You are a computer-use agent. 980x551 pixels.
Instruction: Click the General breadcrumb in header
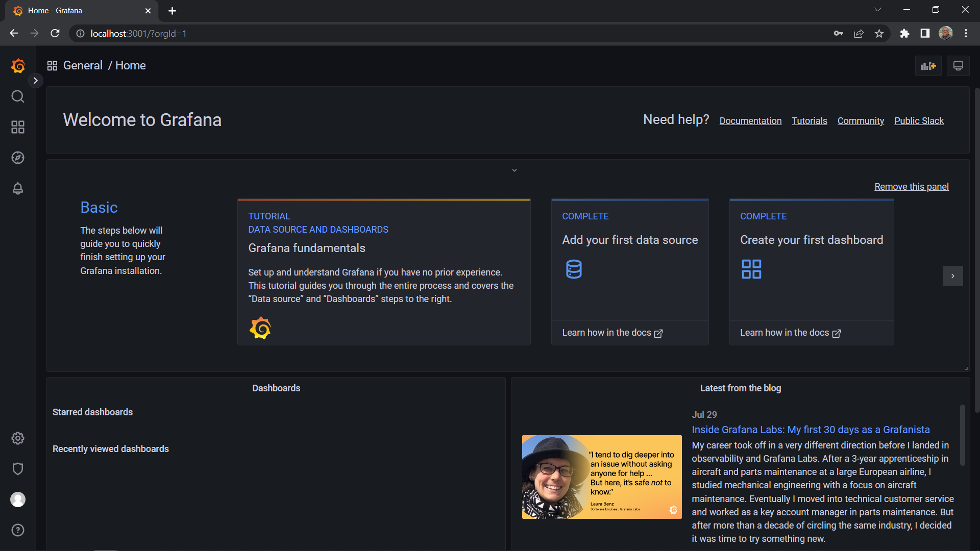83,65
